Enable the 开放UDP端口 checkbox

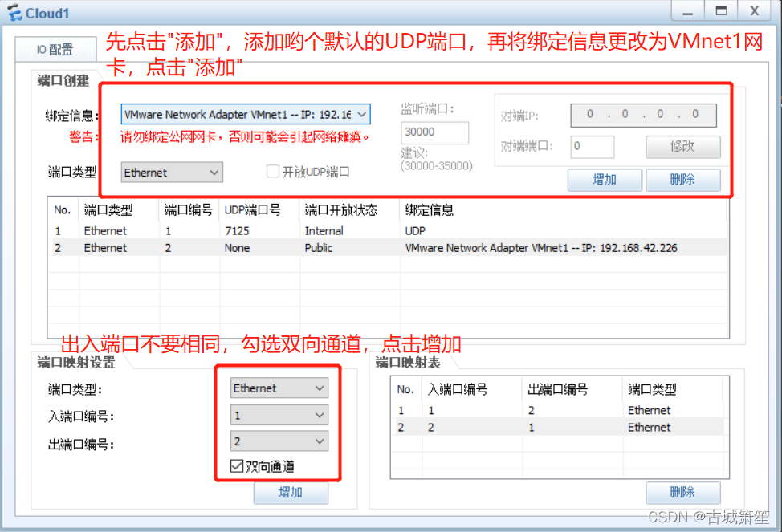pos(273,172)
